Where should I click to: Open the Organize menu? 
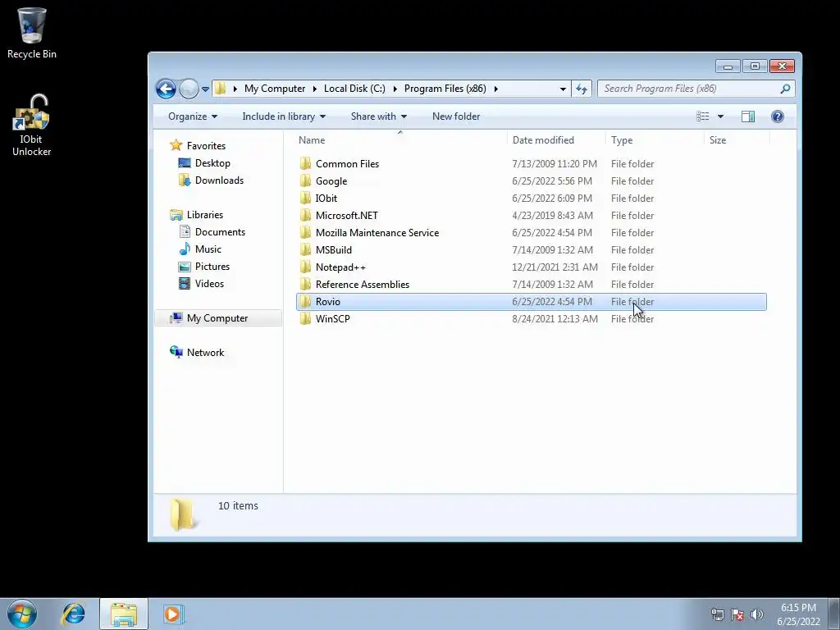193,116
